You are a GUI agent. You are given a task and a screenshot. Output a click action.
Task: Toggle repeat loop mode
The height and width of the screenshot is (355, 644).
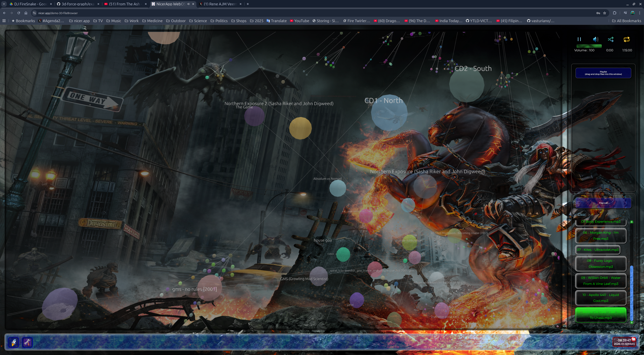pos(627,39)
